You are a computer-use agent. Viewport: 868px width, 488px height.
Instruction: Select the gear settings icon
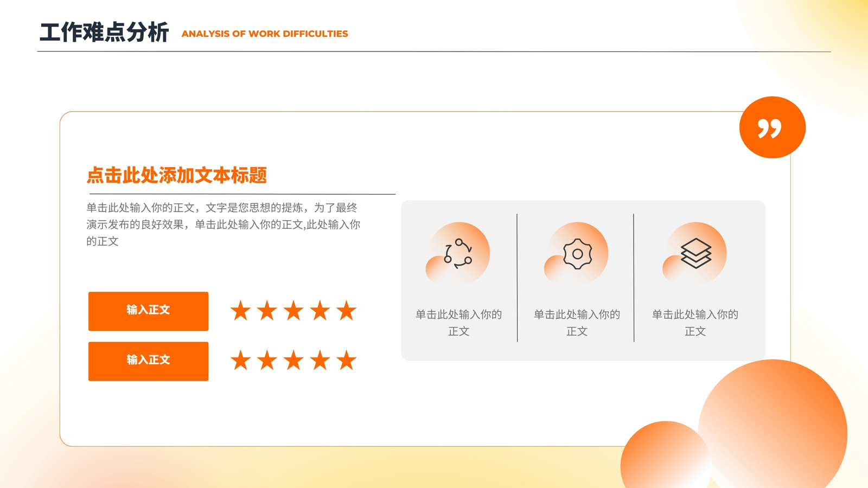coord(577,253)
